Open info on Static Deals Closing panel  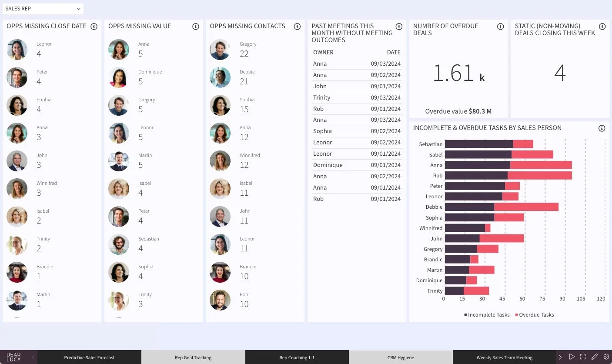[602, 26]
